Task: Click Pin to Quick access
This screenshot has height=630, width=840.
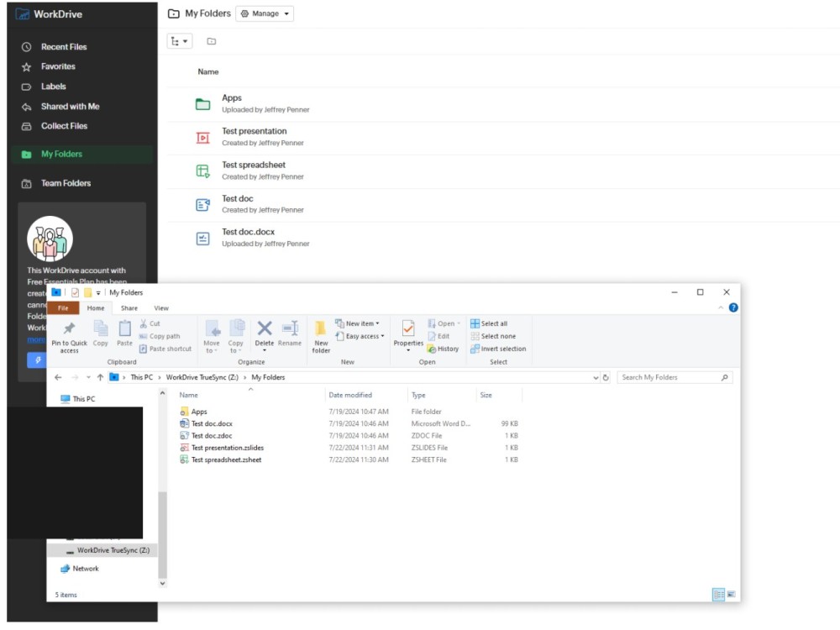Action: [x=69, y=337]
